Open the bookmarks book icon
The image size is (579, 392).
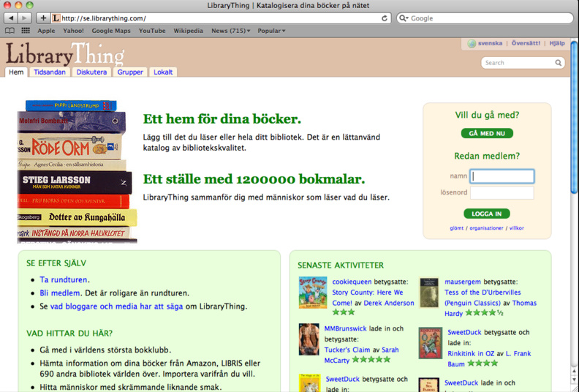click(x=10, y=31)
